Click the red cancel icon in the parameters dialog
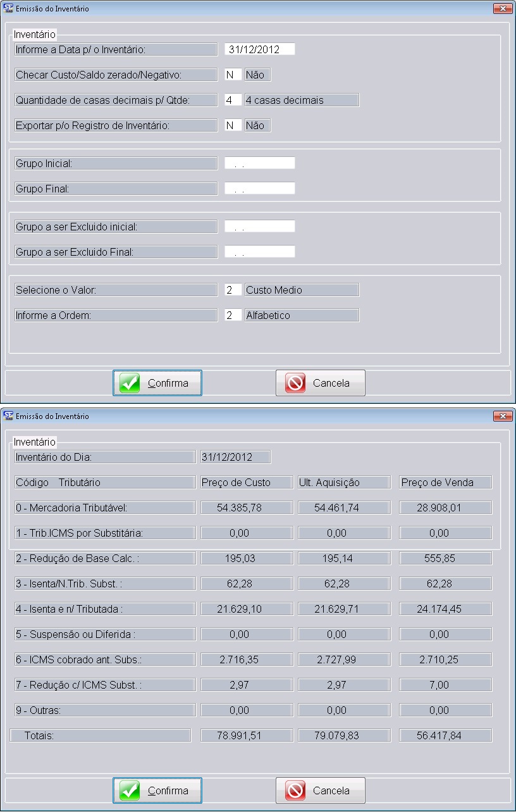Image resolution: width=516 pixels, height=812 pixels. 295,384
